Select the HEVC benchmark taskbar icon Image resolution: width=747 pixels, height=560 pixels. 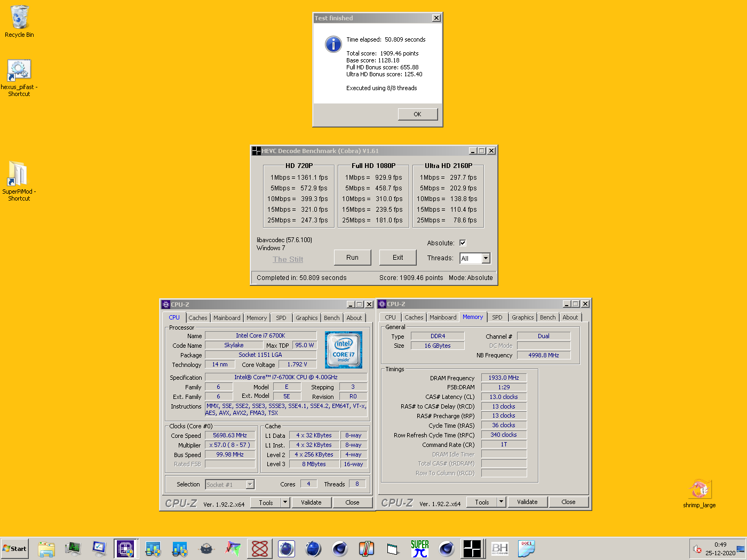(472, 549)
